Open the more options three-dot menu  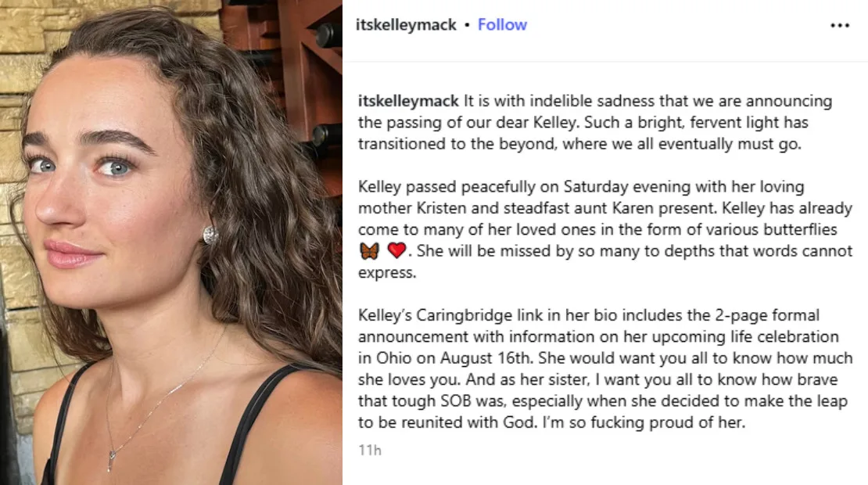click(x=839, y=25)
